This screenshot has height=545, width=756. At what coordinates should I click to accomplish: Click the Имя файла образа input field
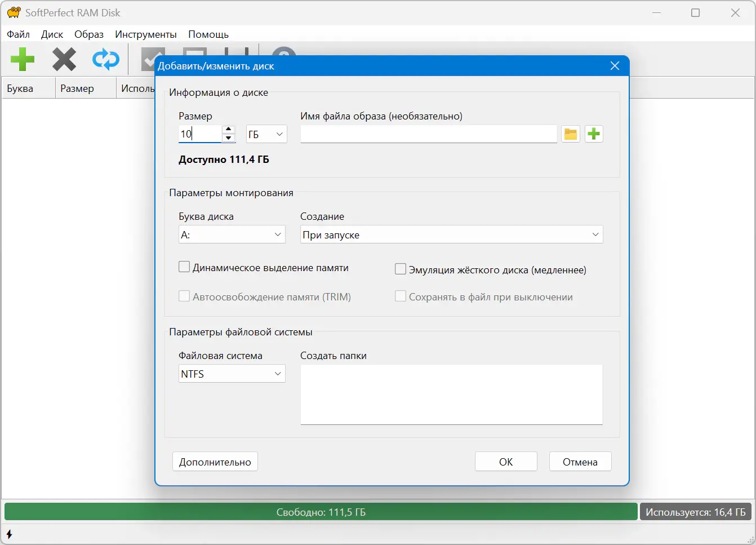(429, 134)
